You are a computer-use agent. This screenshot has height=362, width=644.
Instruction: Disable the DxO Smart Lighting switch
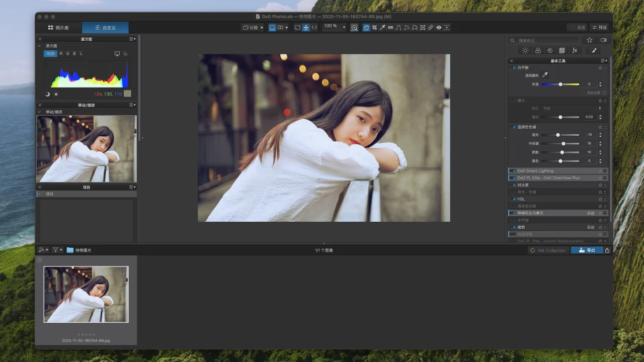(x=514, y=171)
